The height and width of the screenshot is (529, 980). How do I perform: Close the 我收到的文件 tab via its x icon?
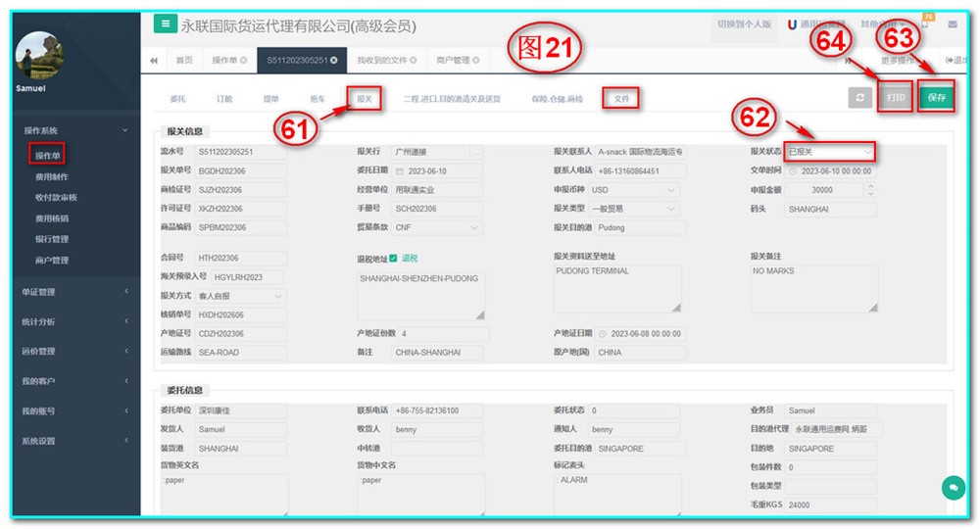[x=414, y=60]
